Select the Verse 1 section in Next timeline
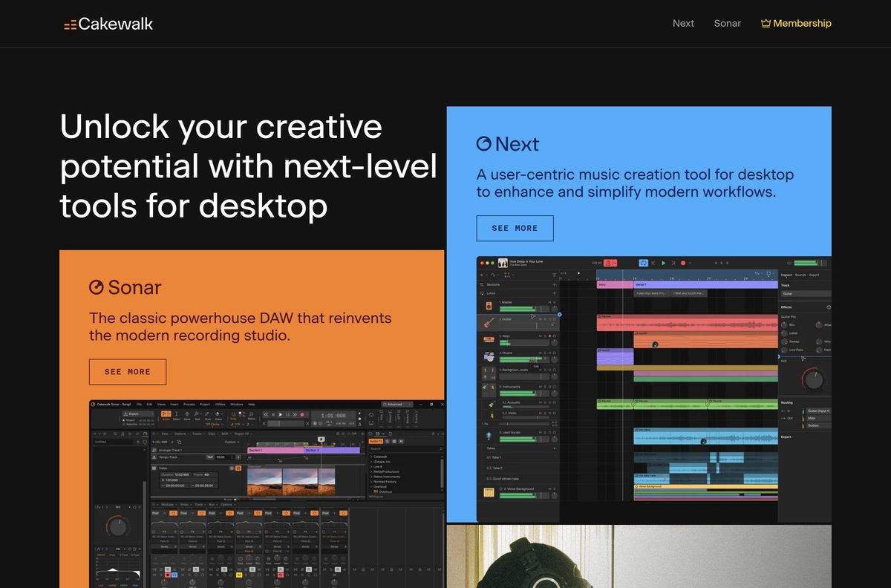This screenshot has height=588, width=891. 705,284
